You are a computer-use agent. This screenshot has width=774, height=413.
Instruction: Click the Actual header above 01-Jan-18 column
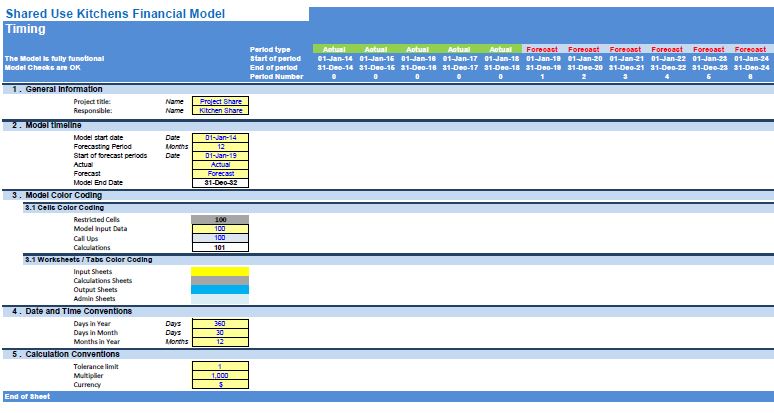coord(501,49)
